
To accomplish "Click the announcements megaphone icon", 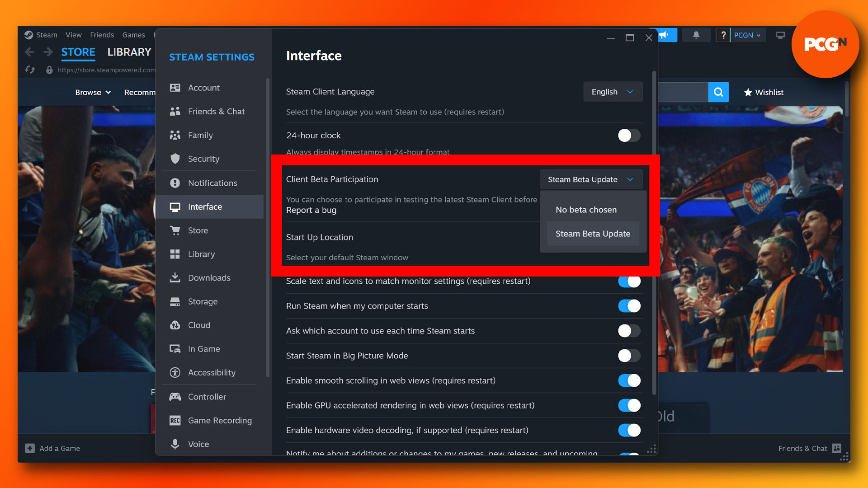I will click(x=664, y=35).
